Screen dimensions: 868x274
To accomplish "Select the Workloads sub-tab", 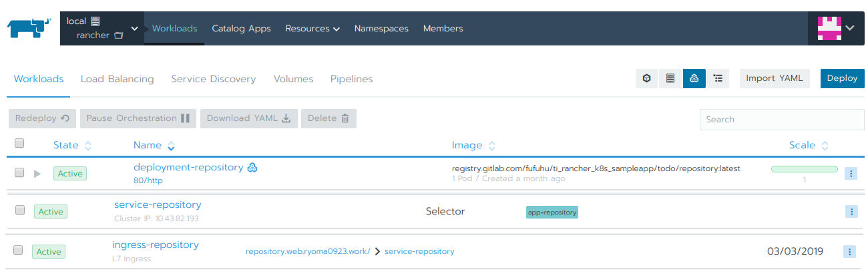I will 39,79.
